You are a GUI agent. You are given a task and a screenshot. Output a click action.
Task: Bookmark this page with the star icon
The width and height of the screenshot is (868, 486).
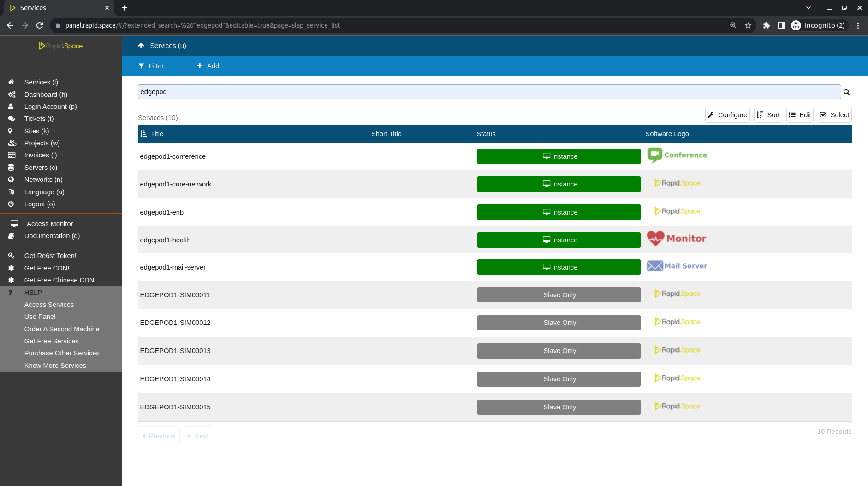(748, 25)
